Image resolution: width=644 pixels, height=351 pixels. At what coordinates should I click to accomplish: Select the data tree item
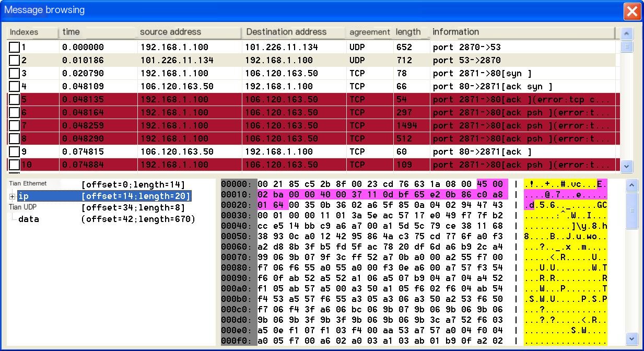pyautogui.click(x=28, y=219)
